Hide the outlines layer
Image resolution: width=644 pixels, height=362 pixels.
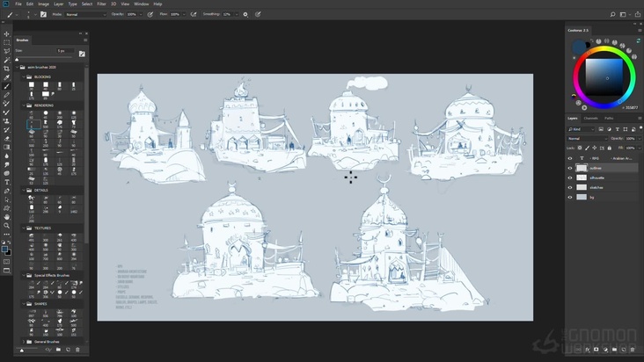(570, 168)
